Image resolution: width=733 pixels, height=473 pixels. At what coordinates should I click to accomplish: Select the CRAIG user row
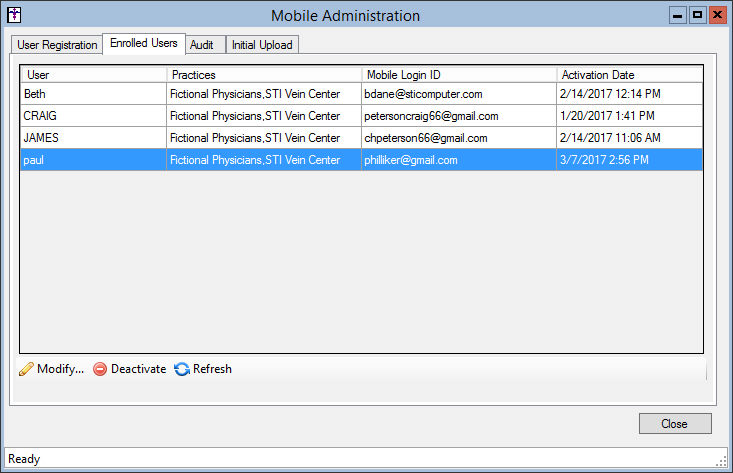coord(93,116)
